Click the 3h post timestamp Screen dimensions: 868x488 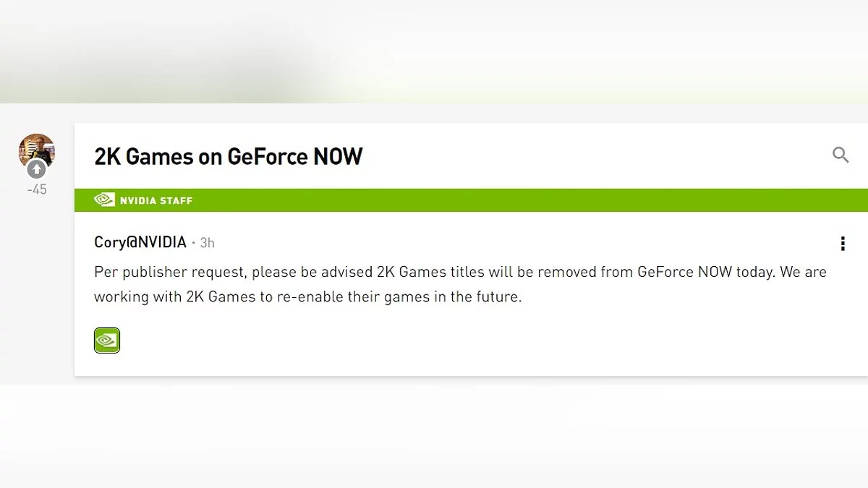click(x=207, y=243)
